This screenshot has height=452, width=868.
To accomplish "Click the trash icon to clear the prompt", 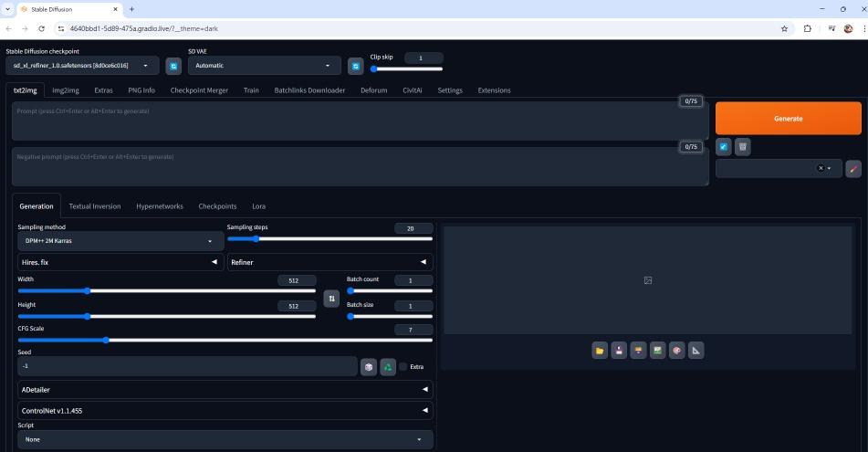I will [743, 146].
